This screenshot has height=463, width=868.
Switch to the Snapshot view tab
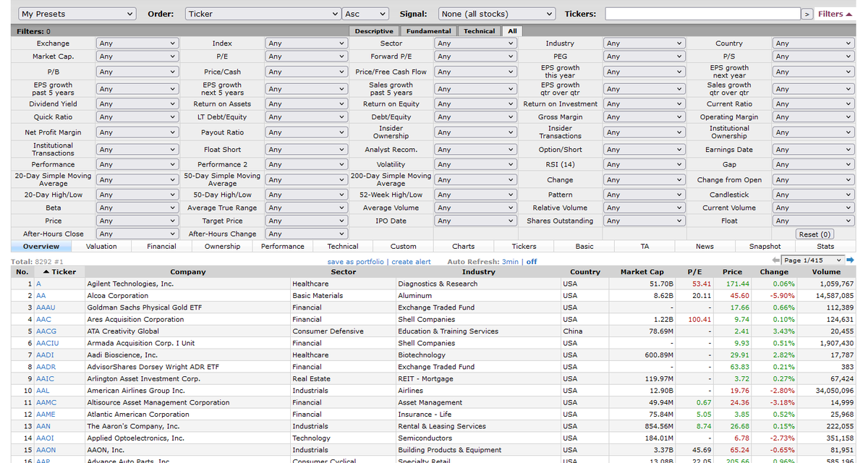tap(765, 247)
